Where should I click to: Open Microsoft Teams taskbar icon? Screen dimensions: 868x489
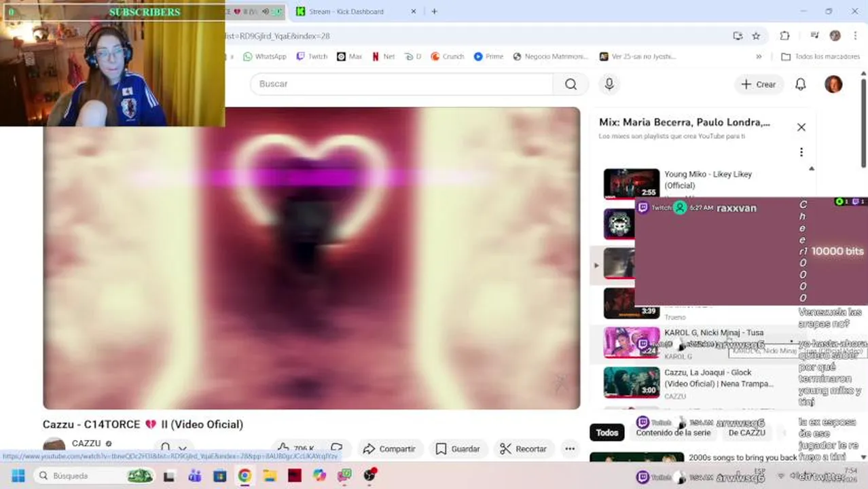[x=194, y=476]
